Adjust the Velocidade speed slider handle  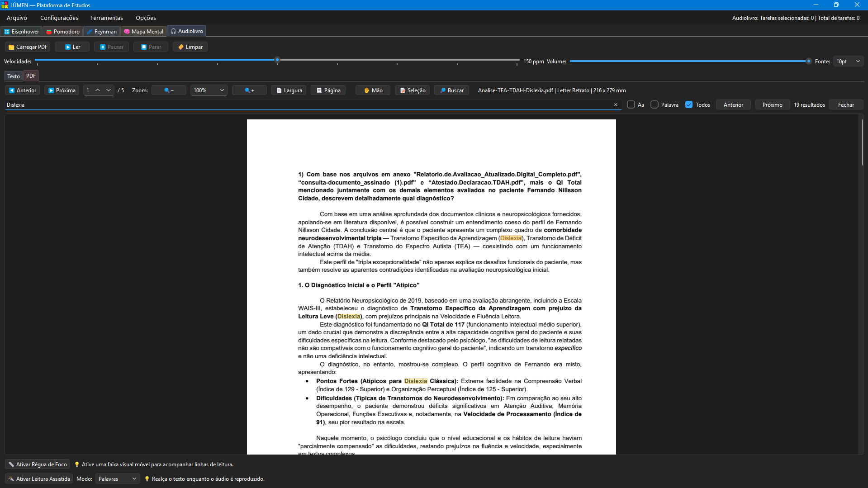tap(277, 60)
